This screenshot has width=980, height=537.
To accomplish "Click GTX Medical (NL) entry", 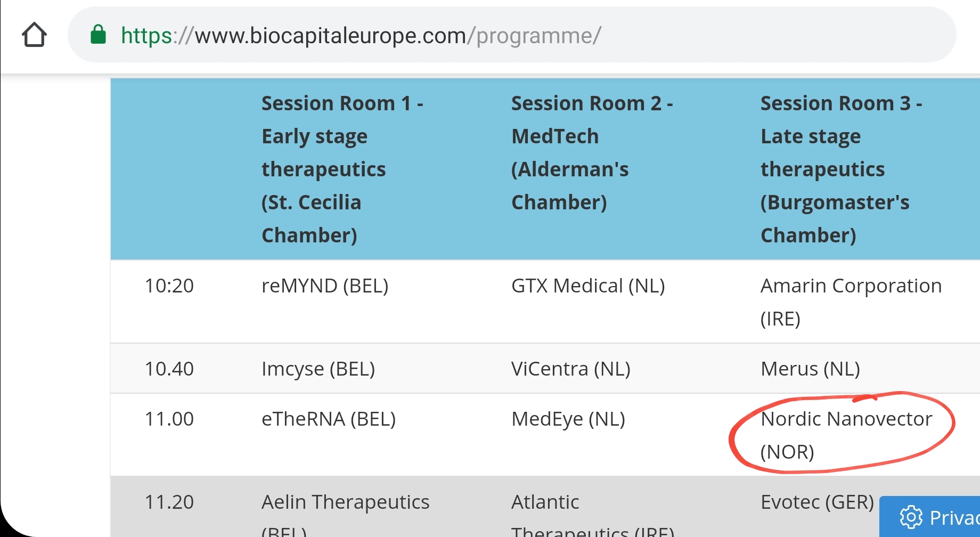I will pyautogui.click(x=588, y=286).
